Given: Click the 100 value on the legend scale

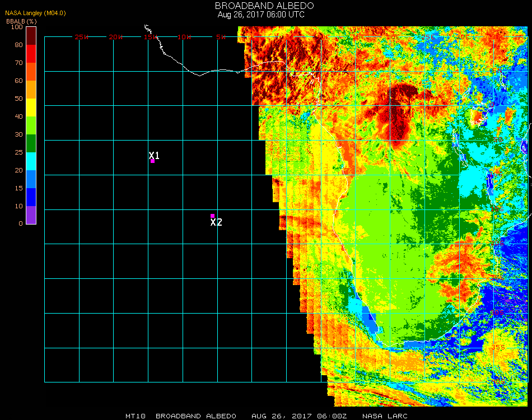Looking at the screenshot, I should pos(16,27).
